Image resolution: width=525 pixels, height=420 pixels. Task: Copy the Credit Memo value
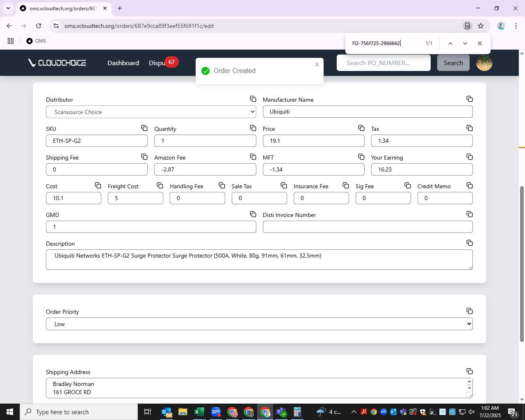470,185
